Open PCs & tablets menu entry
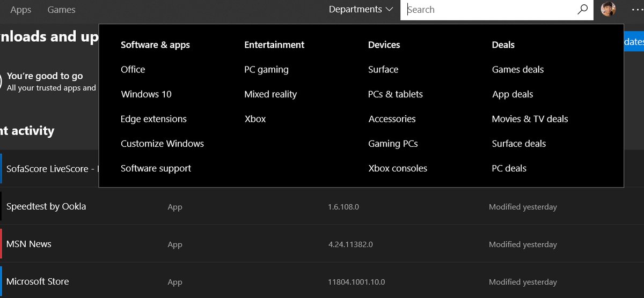This screenshot has width=644, height=298. point(396,94)
